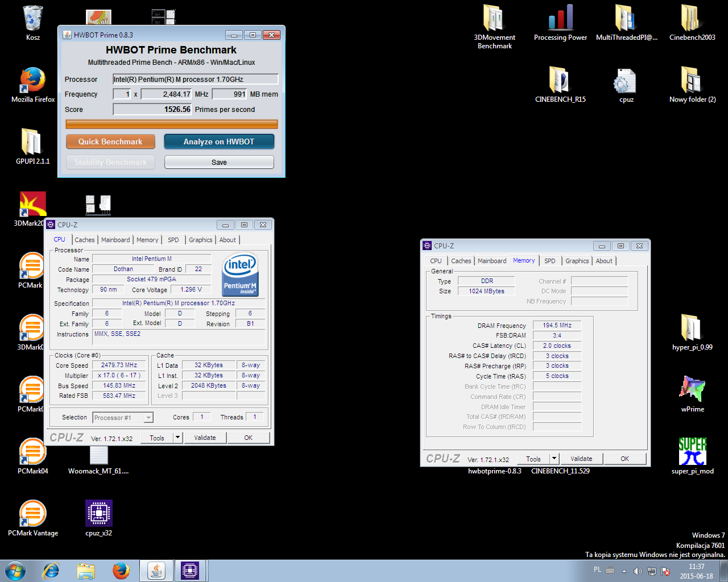728x582 pixels.
Task: Expand the Tools arrow in left CPU-Z window
Action: 177,438
